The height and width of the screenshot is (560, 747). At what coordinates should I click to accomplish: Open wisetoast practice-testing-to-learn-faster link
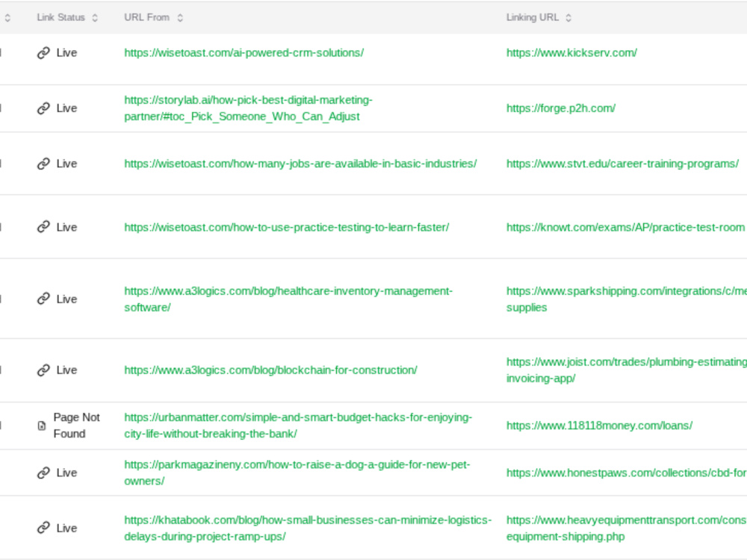point(287,228)
